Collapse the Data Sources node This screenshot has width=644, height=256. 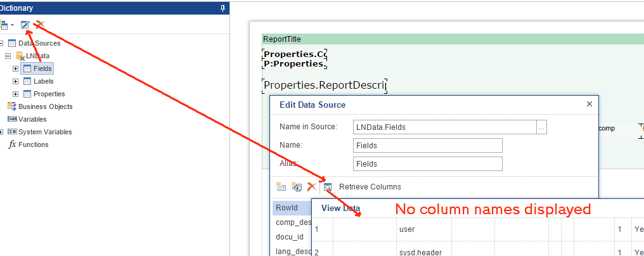click(1, 43)
